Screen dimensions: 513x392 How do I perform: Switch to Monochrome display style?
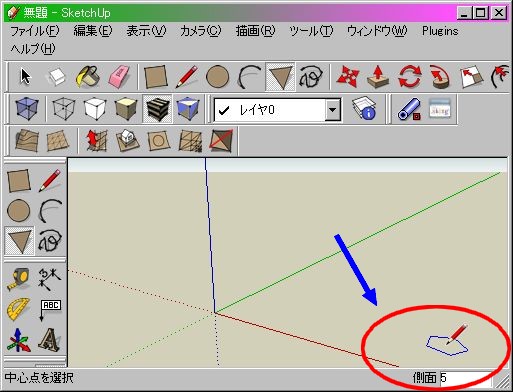click(188, 109)
